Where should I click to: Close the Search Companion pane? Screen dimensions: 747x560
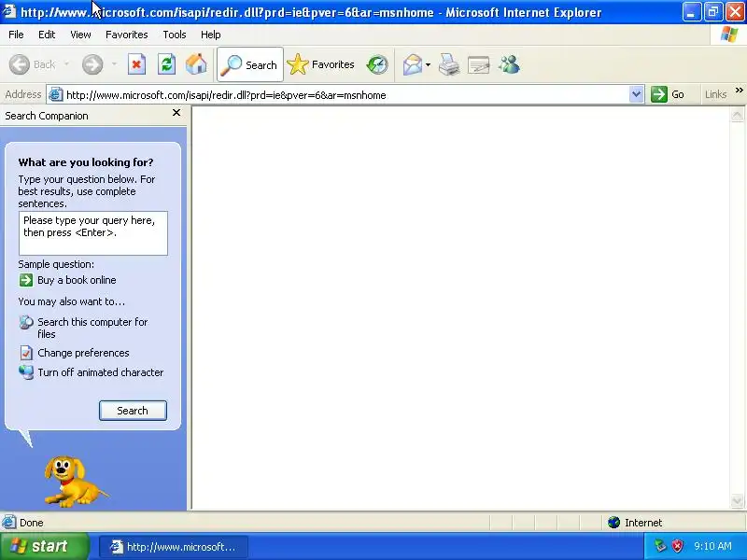pos(176,113)
